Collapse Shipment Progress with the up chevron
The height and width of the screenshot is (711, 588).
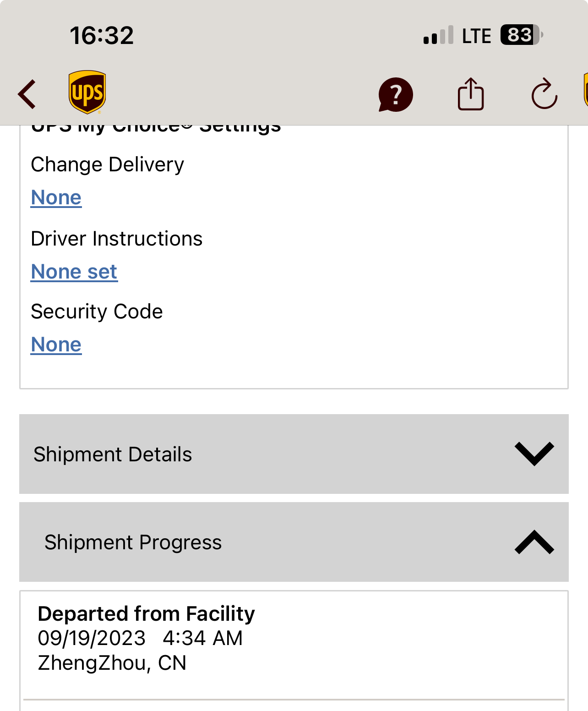[x=534, y=542]
